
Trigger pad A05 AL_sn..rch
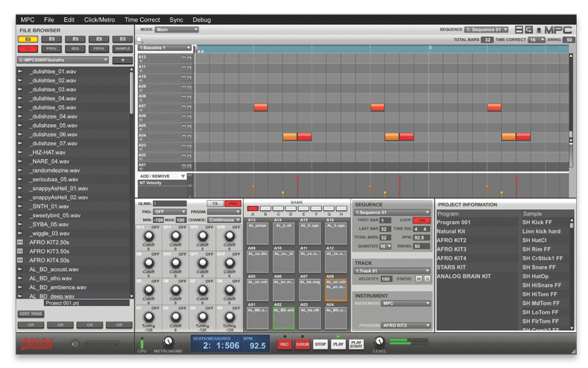pos(257,290)
